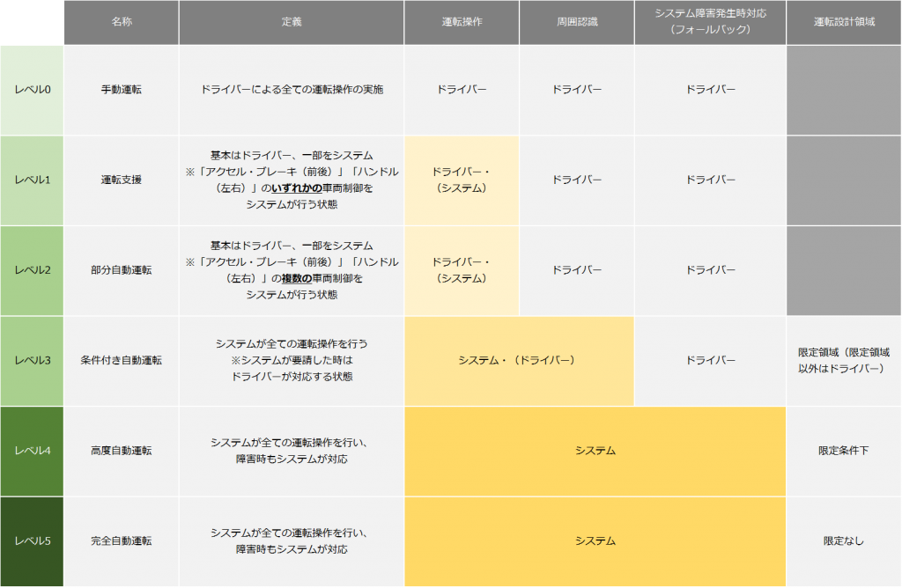Select the 部分自動運転 name cell

[121, 270]
